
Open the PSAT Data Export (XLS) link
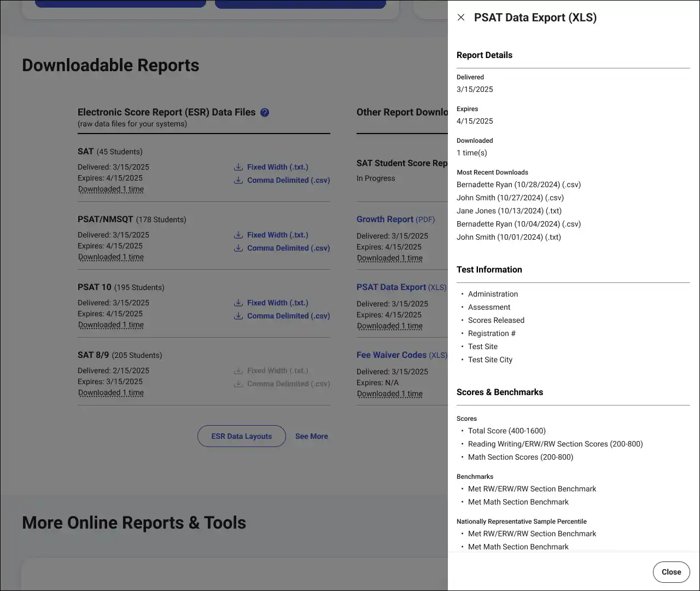click(x=401, y=287)
